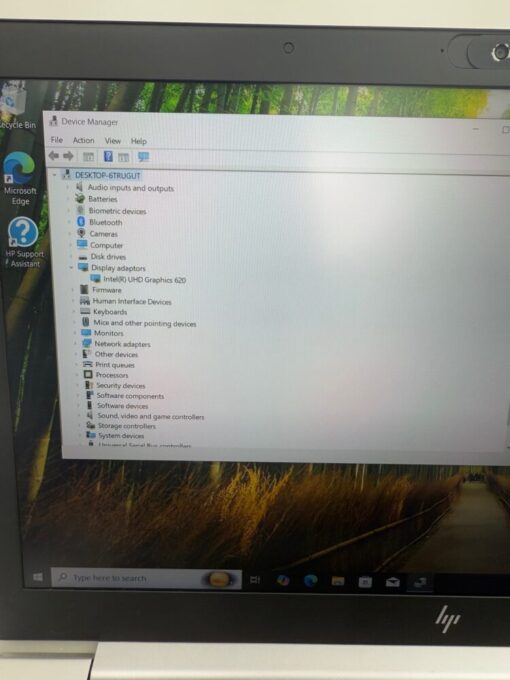The image size is (510, 680).
Task: Minimize the Device Manager window
Action: click(x=476, y=129)
